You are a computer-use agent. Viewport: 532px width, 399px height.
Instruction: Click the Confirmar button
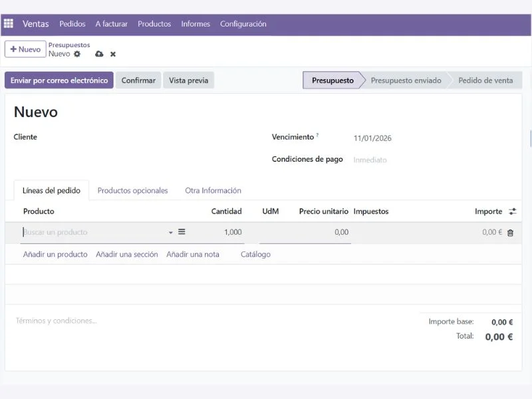138,80
